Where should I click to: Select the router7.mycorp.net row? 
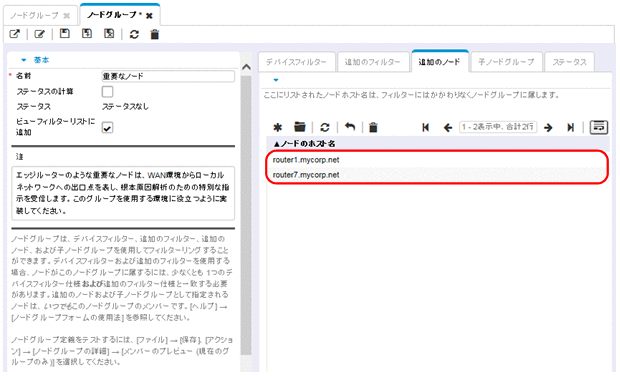point(438,175)
